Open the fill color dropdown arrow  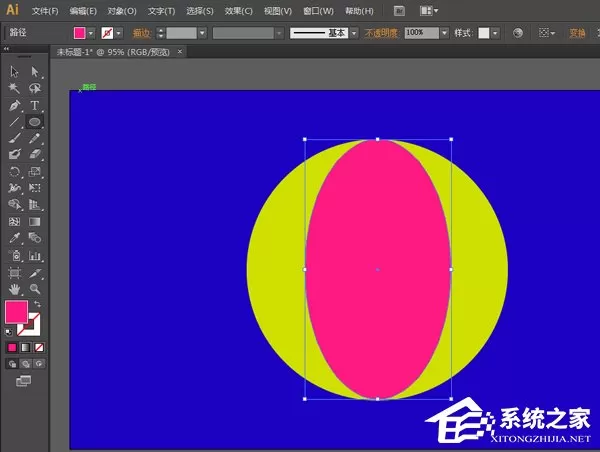pos(91,33)
